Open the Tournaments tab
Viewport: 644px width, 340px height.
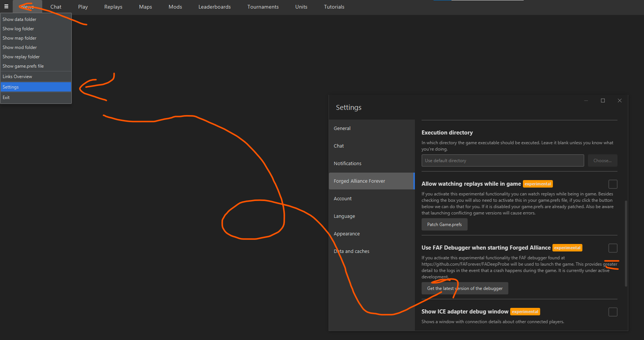263,7
